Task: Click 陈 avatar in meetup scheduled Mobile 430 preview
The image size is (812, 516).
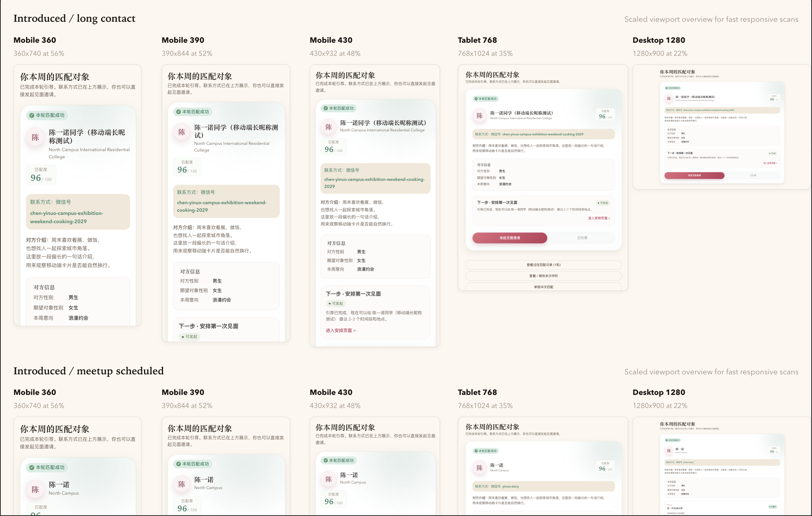Action: [328, 479]
